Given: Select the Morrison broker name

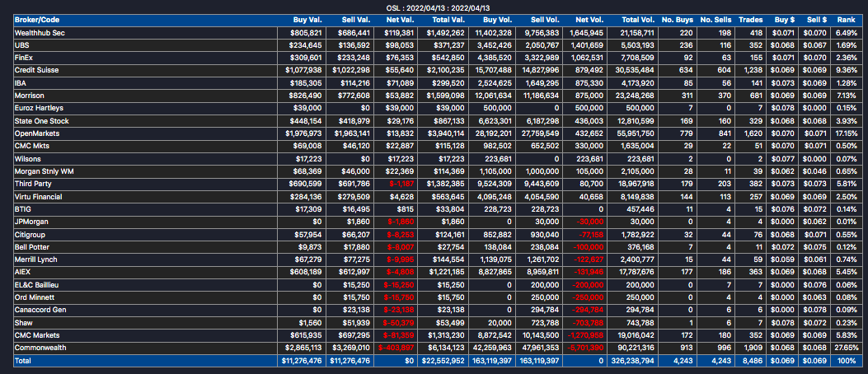Looking at the screenshot, I should pyautogui.click(x=29, y=96).
